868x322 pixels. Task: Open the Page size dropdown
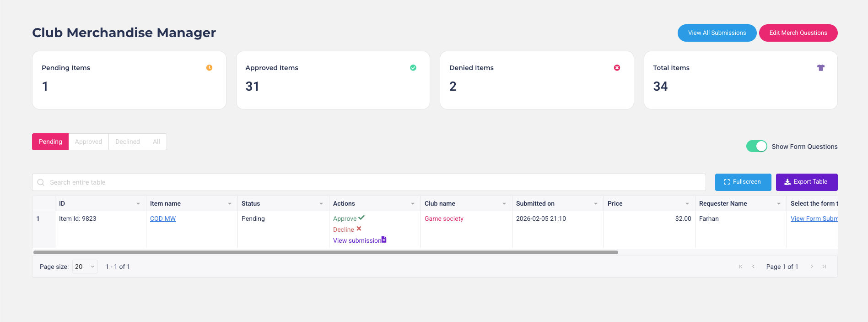point(85,267)
